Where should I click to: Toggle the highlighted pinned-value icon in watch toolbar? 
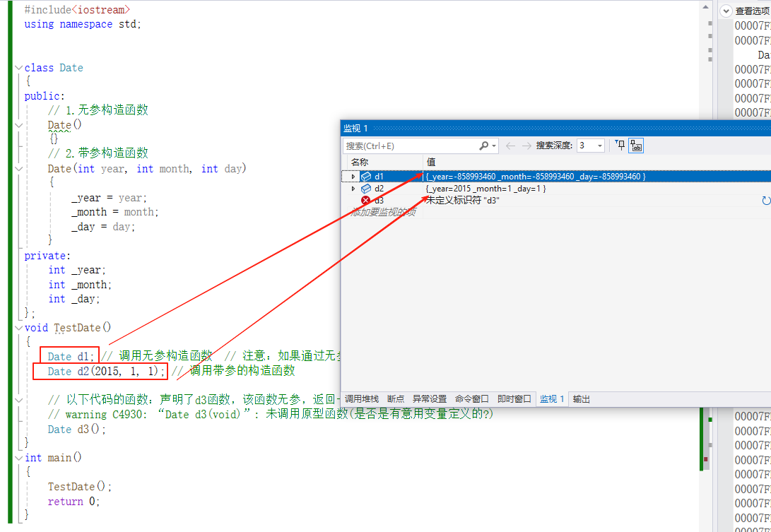pyautogui.click(x=636, y=146)
